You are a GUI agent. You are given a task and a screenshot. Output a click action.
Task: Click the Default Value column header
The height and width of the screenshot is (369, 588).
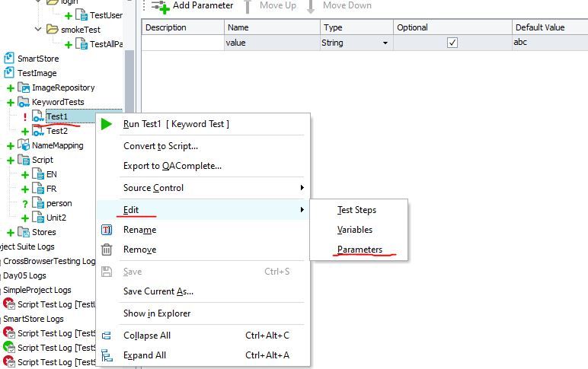(x=550, y=27)
